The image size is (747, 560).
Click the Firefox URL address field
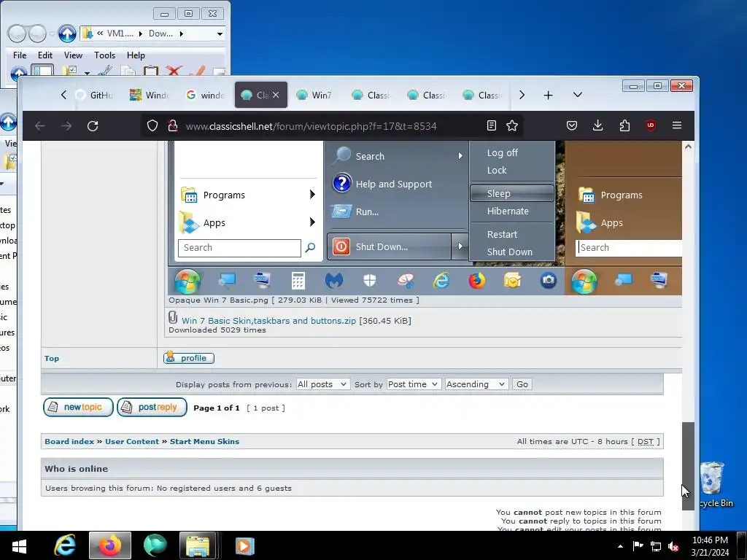click(311, 126)
